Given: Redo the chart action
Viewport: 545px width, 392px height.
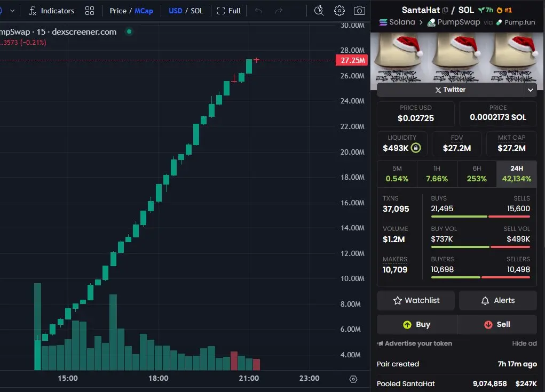Looking at the screenshot, I should (279, 11).
